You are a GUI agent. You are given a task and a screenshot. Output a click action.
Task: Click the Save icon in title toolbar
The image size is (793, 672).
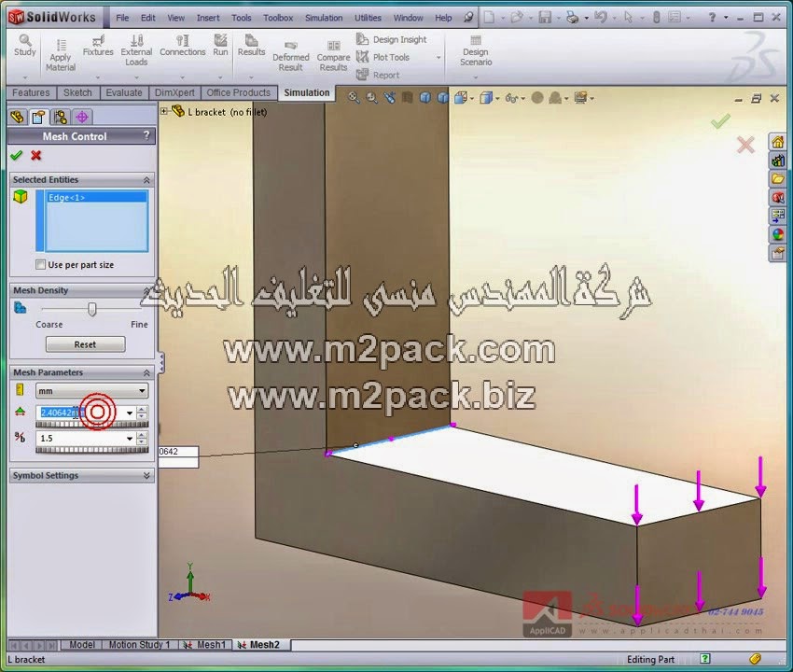[545, 18]
